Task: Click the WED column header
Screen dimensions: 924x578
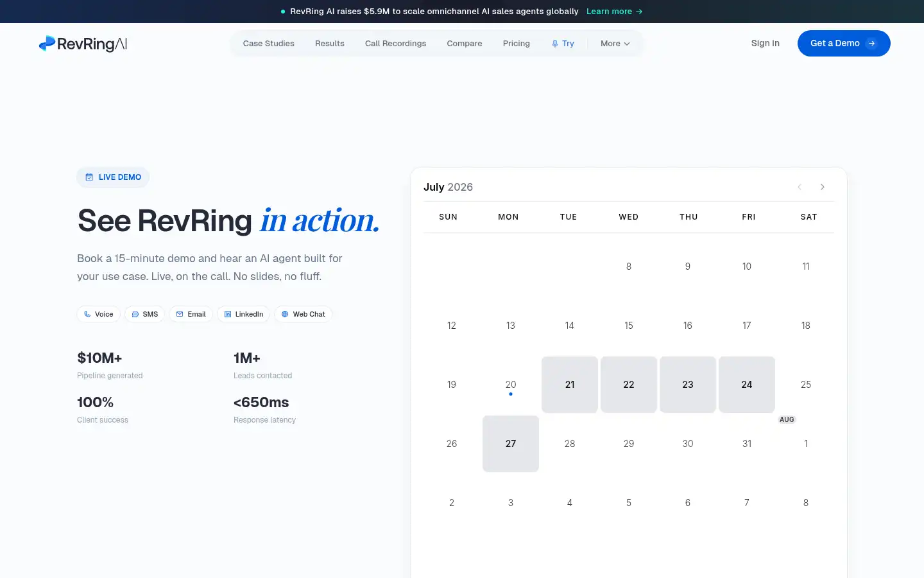Action: pyautogui.click(x=629, y=217)
